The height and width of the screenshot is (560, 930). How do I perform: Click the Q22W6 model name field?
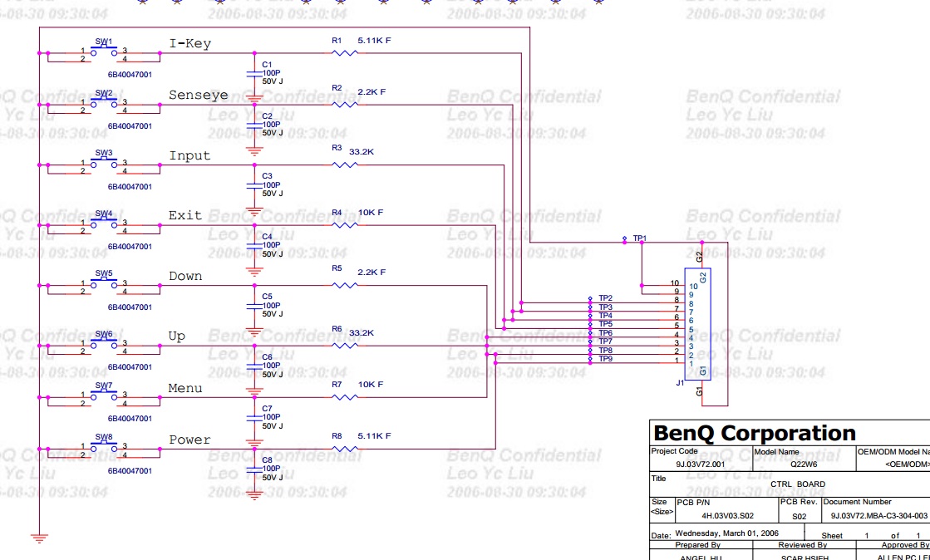point(804,464)
